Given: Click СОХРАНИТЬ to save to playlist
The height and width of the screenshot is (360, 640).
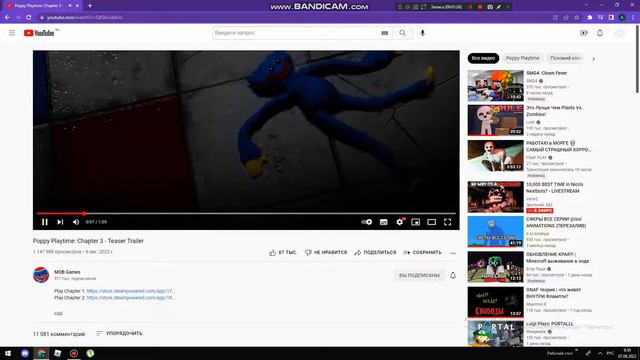Looking at the screenshot, I should [422, 253].
